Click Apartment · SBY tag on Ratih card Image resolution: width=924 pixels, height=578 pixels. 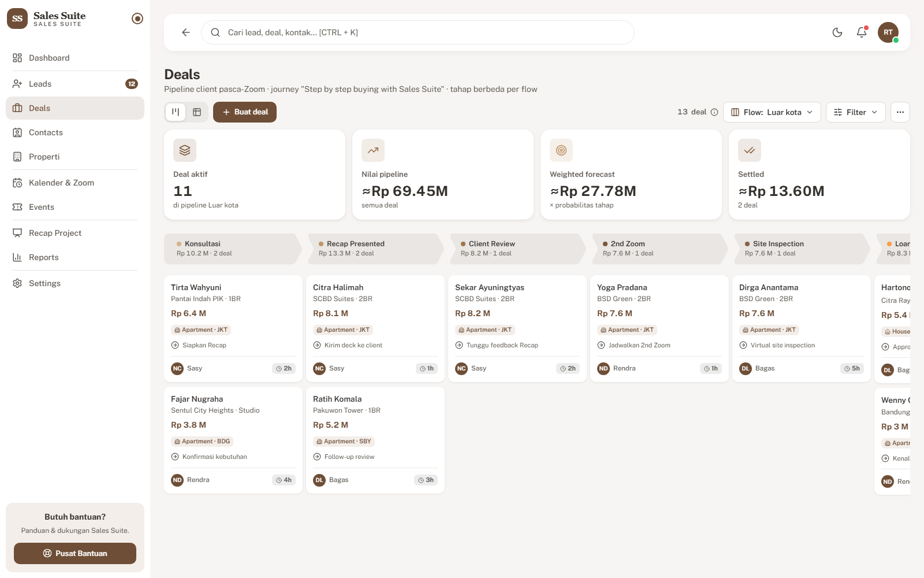(x=344, y=442)
